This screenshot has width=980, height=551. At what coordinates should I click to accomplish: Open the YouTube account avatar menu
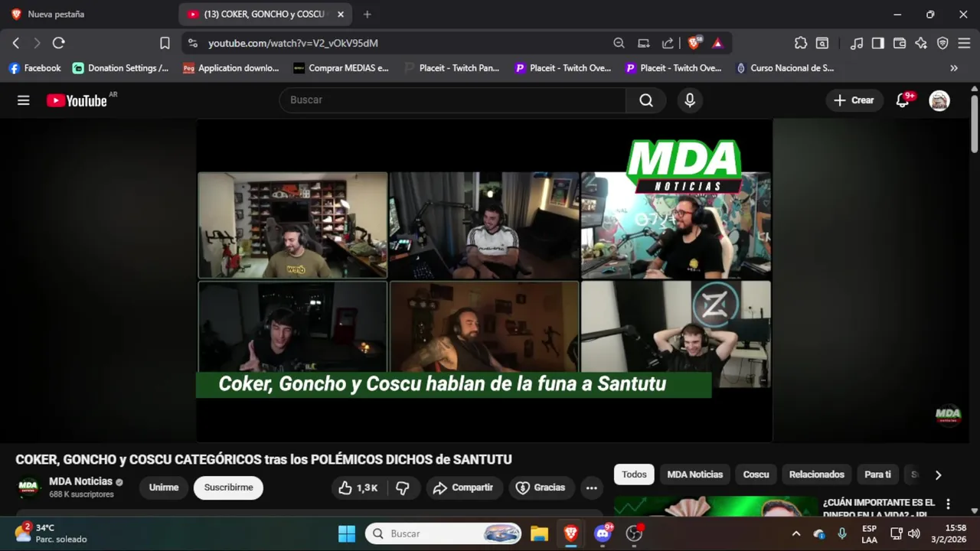pyautogui.click(x=939, y=100)
